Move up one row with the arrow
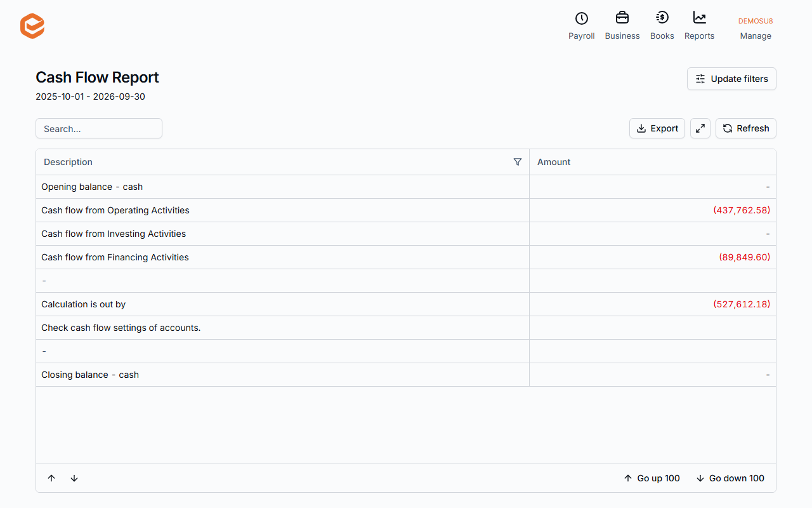The image size is (812, 508). point(51,478)
